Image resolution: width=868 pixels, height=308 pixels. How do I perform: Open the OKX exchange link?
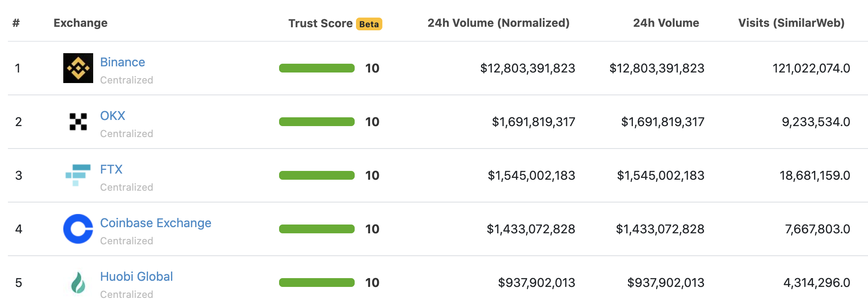(113, 116)
